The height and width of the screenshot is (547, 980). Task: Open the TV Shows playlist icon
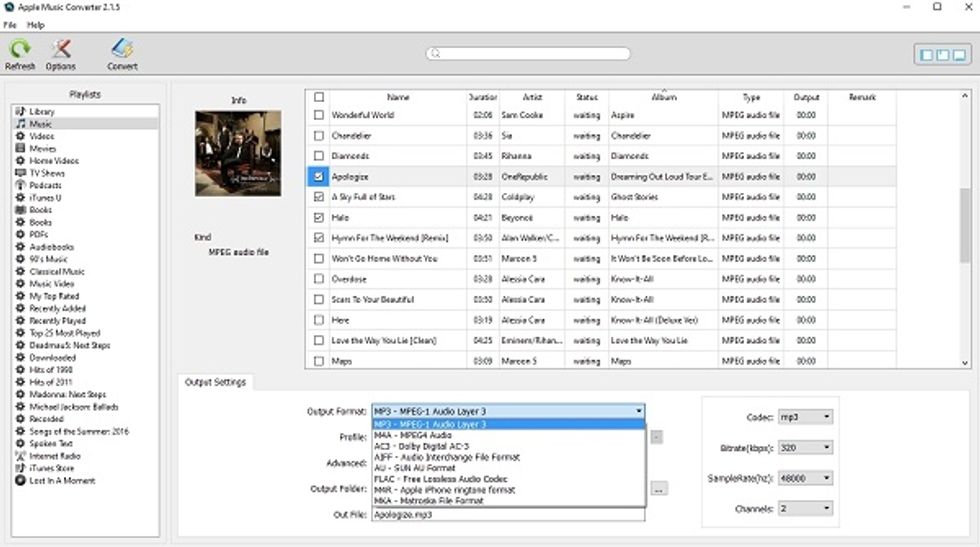tap(21, 173)
